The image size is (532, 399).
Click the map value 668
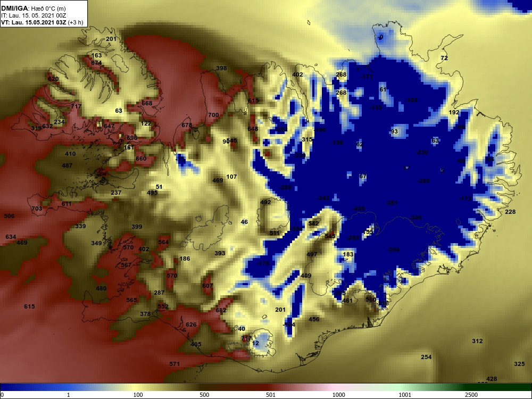147,103
